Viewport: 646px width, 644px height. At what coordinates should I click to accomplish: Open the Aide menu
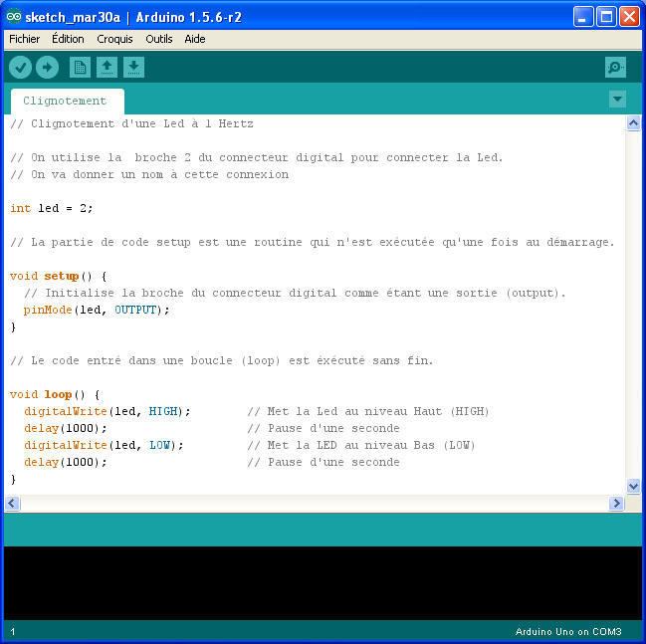[194, 39]
